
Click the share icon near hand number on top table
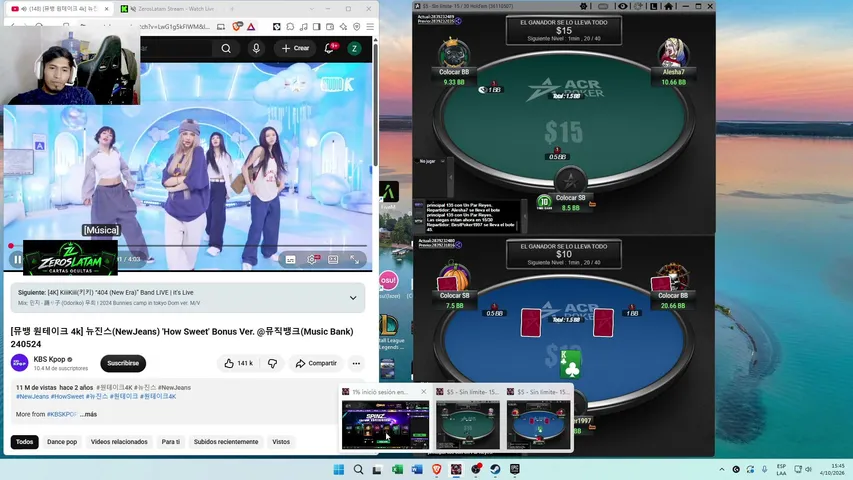(459, 21)
